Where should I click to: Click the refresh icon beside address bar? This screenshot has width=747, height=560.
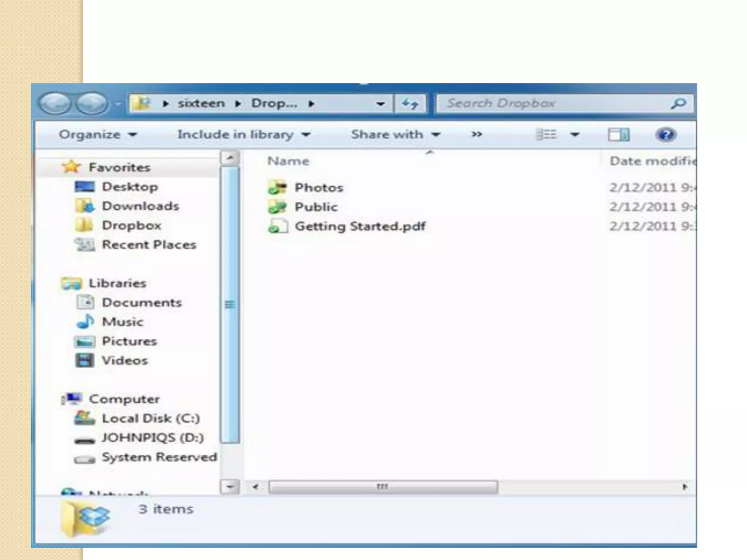pyautogui.click(x=410, y=104)
